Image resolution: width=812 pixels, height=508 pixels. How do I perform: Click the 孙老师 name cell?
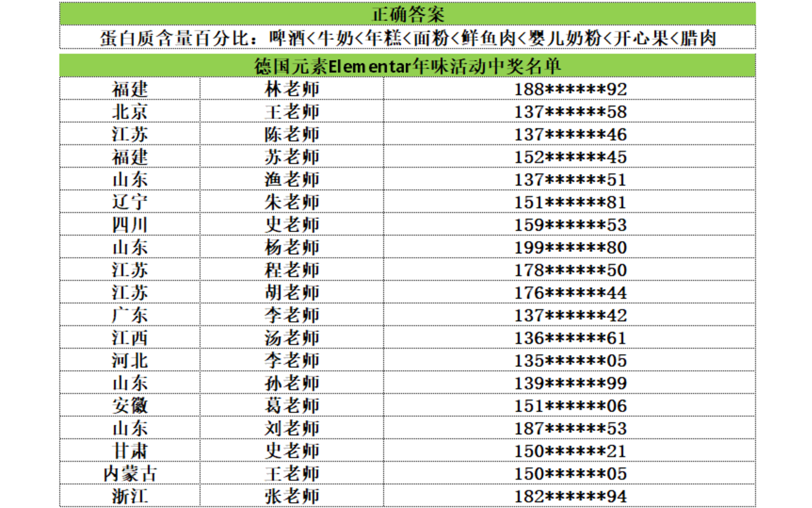[292, 383]
